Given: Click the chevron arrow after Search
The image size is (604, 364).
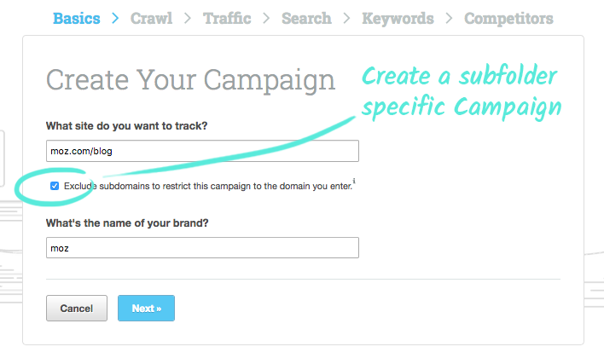Looking at the screenshot, I should [347, 18].
